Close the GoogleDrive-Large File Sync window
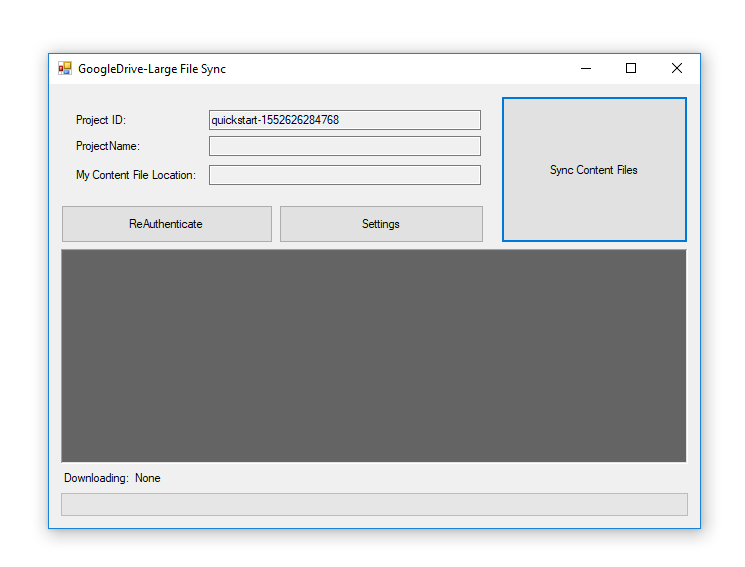The width and height of the screenshot is (745, 567). 677,68
